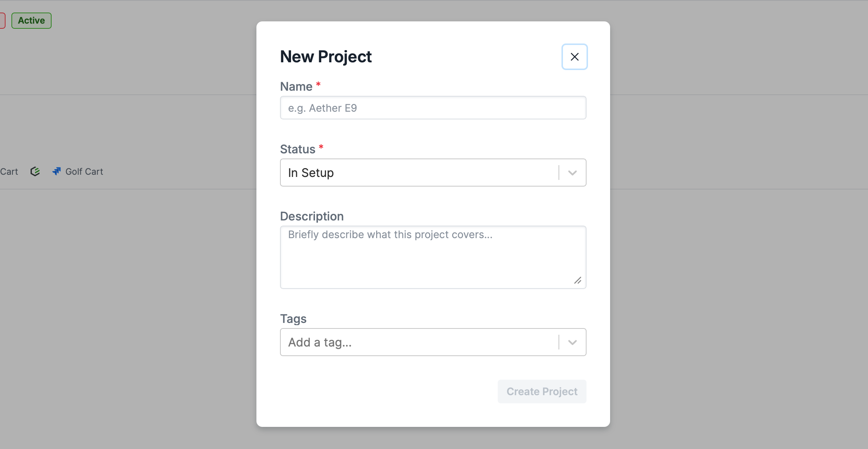Click the New Project dialog heading
Screen dimensions: 868x449
326,57
